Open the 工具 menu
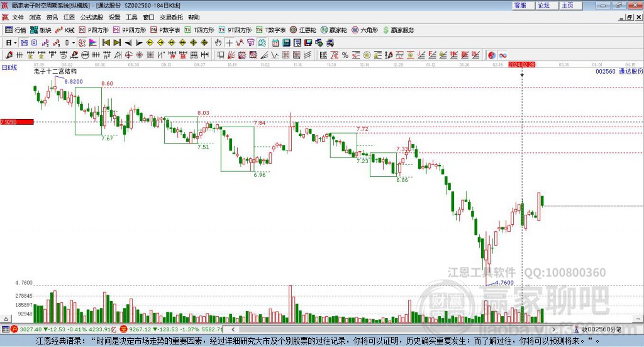This screenshot has width=644, height=347. pyautogui.click(x=131, y=17)
